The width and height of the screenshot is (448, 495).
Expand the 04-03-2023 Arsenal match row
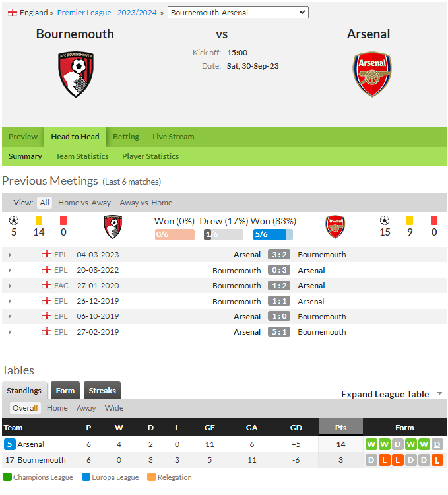tap(10, 255)
